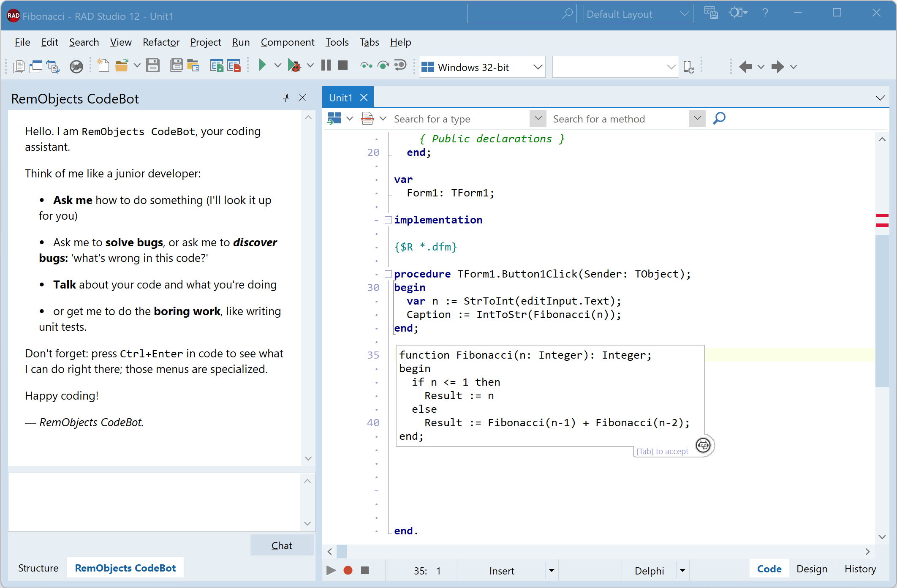Close the RemObjects CodeBot panel
897x588 pixels.
click(x=302, y=98)
